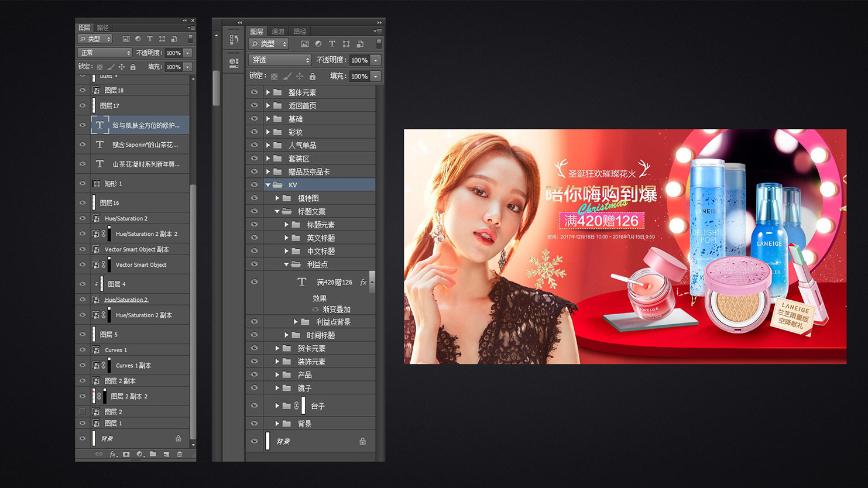This screenshot has height=488, width=868.
Task: Open the 3D panel icon in dock
Action: [234, 62]
